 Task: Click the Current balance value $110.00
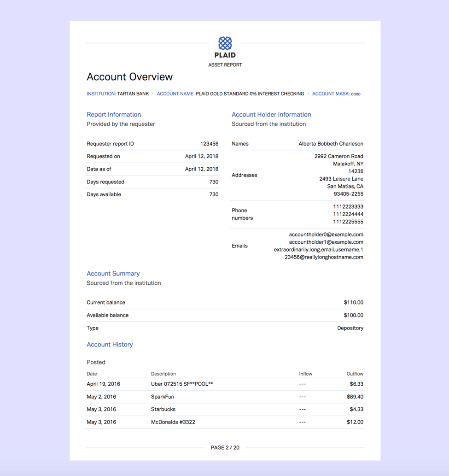[353, 303]
